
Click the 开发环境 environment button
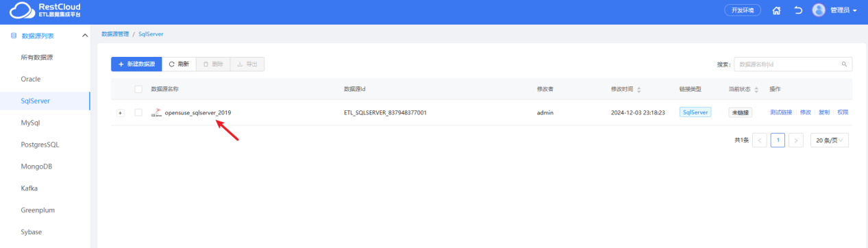743,10
